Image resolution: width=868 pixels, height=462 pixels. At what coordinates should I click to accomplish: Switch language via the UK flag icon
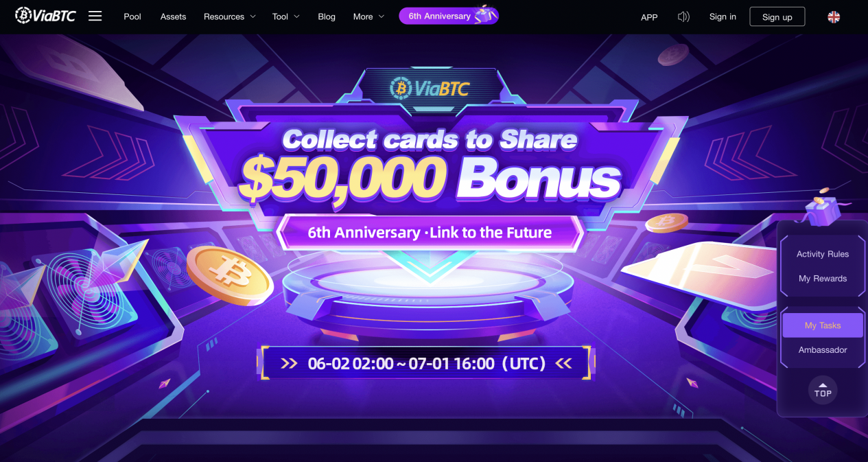[x=834, y=16]
